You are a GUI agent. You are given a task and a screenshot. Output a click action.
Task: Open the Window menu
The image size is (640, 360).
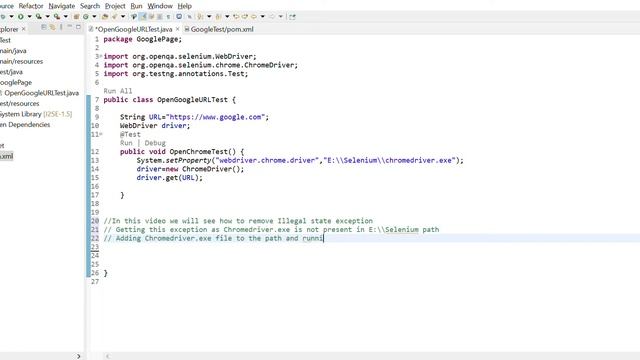(x=160, y=6)
